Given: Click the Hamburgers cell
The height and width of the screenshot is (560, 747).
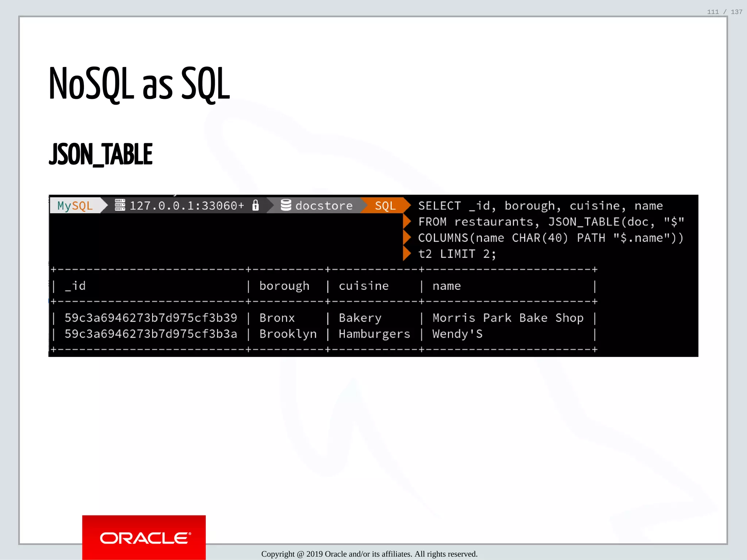Looking at the screenshot, I should point(375,334).
